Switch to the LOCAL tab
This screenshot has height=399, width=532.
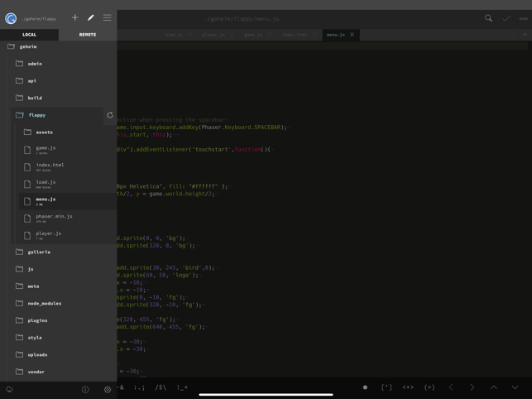(x=29, y=35)
